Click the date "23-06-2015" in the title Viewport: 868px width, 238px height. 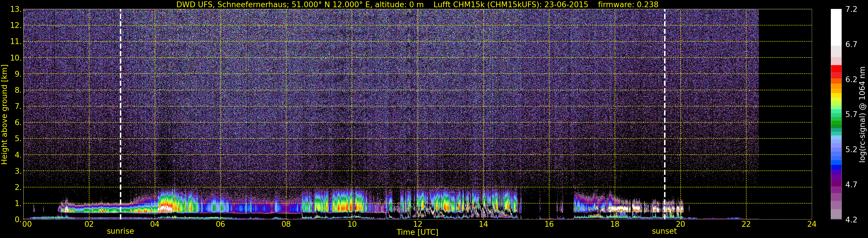point(566,4)
